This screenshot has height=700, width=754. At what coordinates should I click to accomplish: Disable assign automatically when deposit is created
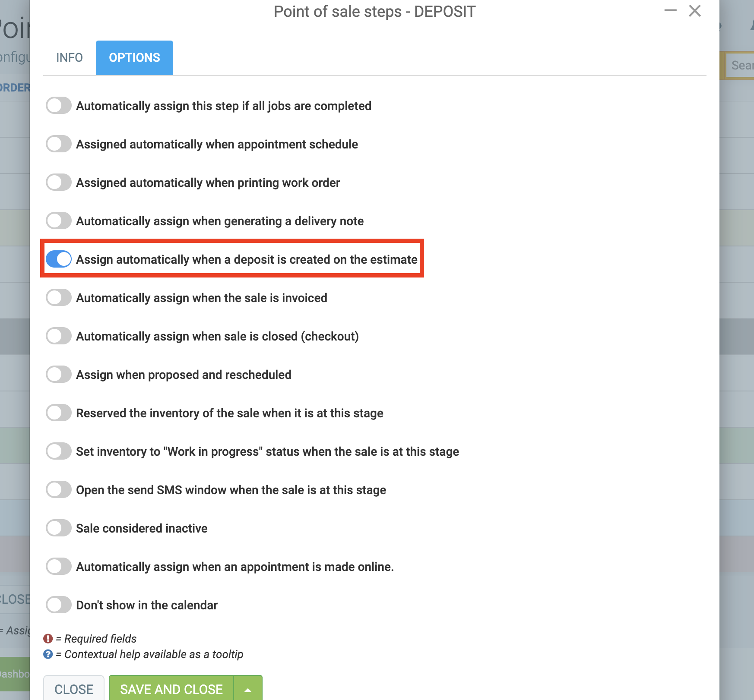(59, 259)
